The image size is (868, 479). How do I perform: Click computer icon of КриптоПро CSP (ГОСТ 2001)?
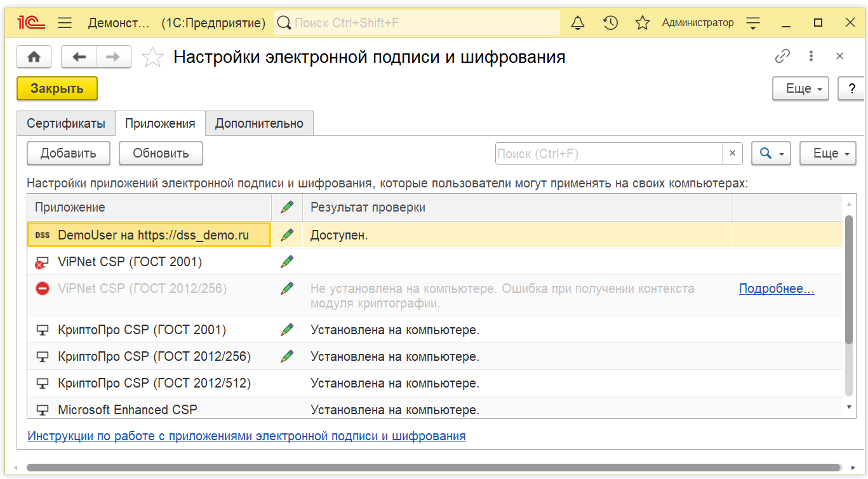[x=43, y=330]
